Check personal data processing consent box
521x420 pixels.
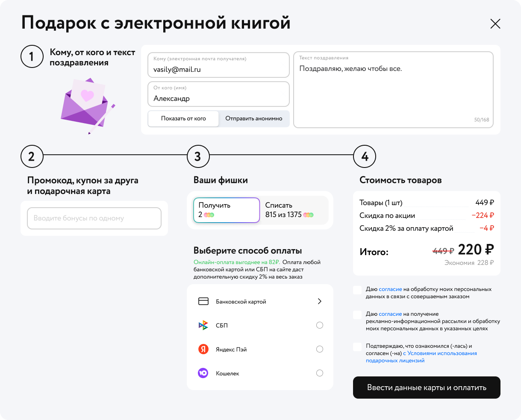357,291
